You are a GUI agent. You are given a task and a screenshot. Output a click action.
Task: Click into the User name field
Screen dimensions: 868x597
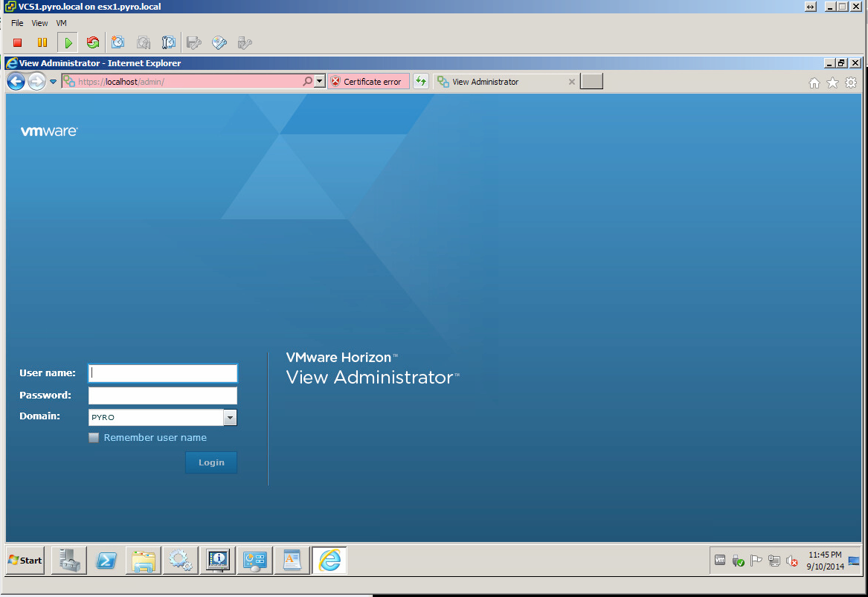coord(163,373)
